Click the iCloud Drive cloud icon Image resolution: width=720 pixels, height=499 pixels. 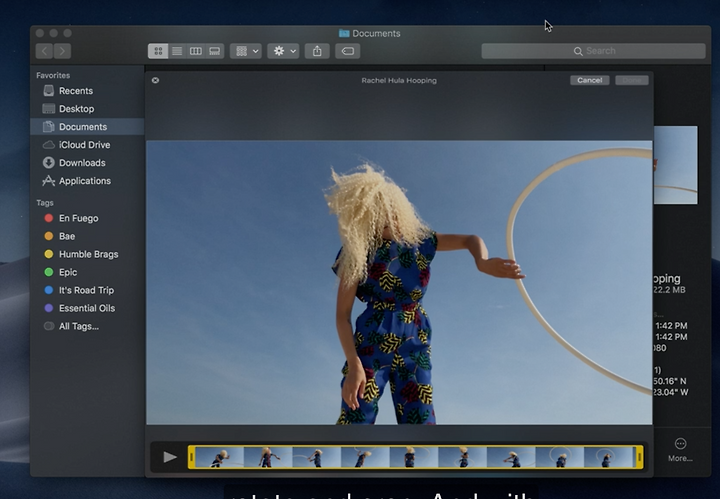(49, 145)
